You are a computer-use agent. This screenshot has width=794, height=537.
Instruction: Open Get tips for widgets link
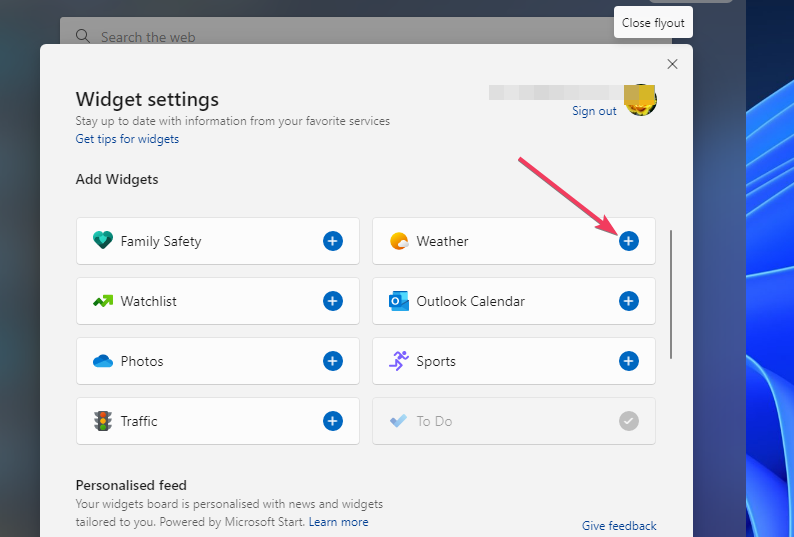pos(127,139)
